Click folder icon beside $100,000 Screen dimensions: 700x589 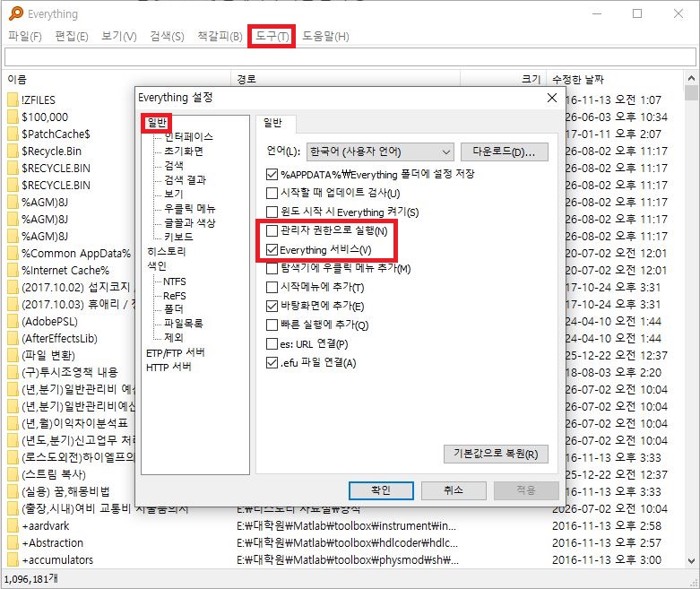(13, 117)
